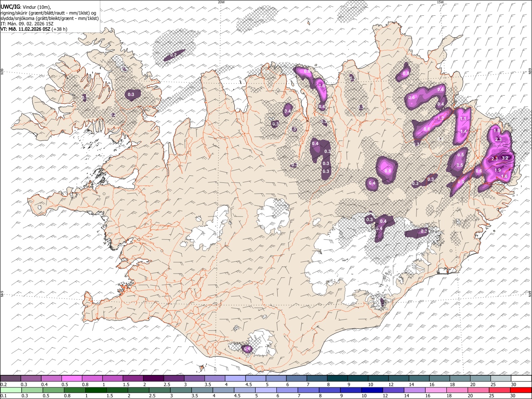Select the 3 grey-green swatch in lower legend row
This screenshot has height=399, width=532.
pyautogui.click(x=181, y=390)
